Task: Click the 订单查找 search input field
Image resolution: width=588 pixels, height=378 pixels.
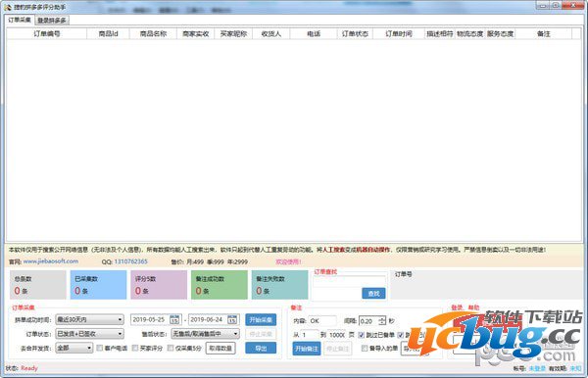Action: 350,281
